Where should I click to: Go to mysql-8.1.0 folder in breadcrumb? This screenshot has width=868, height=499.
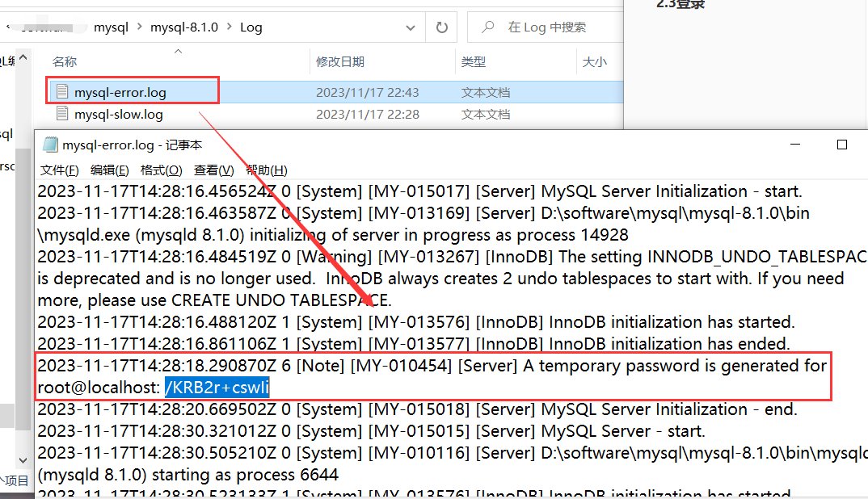[x=184, y=27]
